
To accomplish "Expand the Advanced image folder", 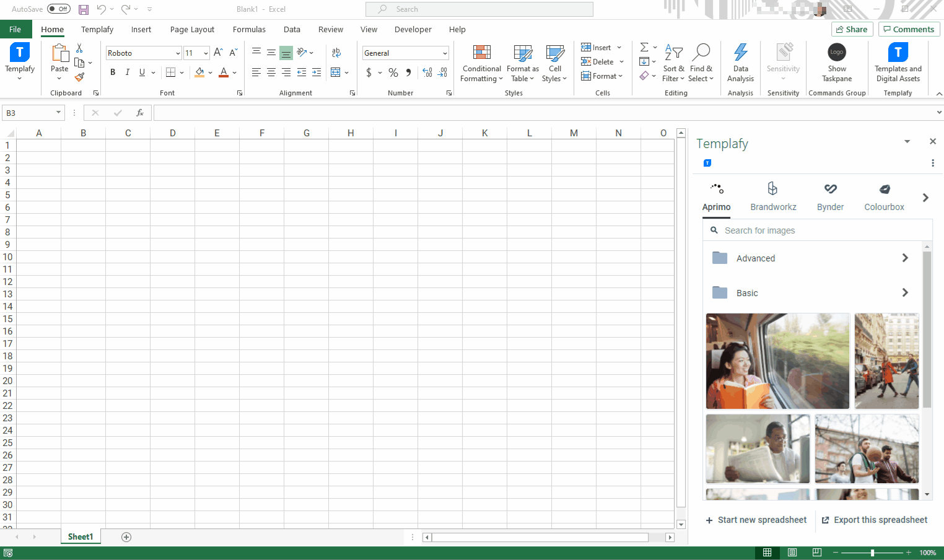I will click(x=904, y=258).
